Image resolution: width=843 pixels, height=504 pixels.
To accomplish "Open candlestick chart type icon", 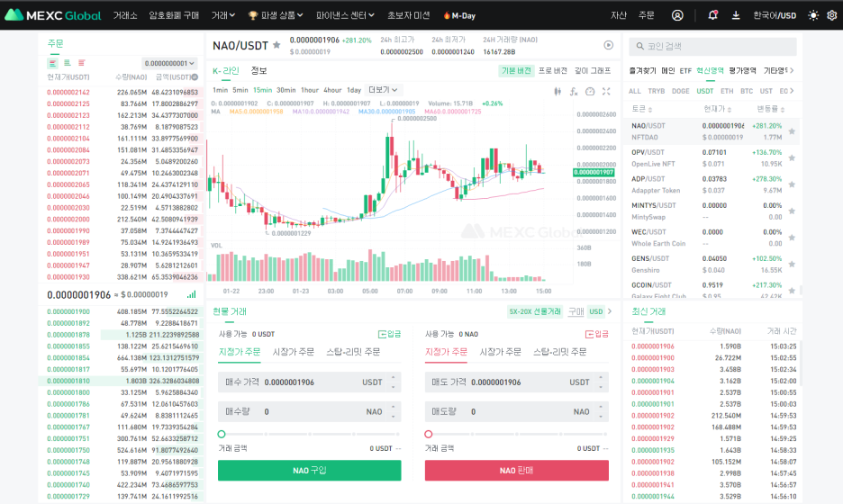I will tap(557, 91).
